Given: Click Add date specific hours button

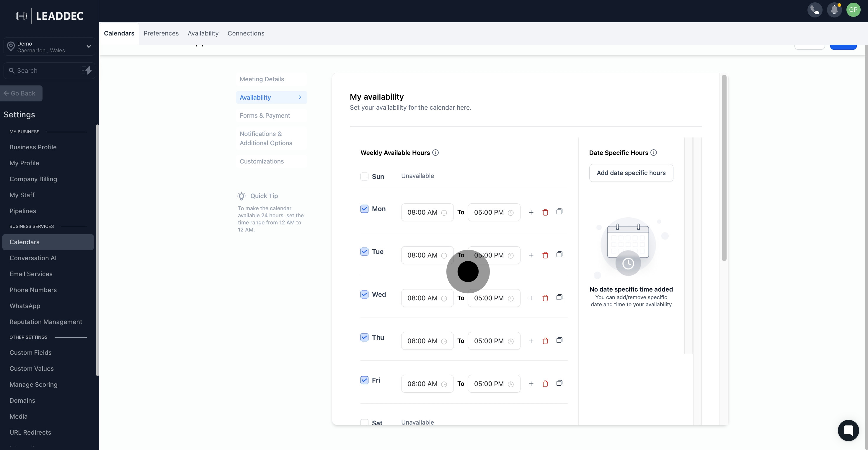Looking at the screenshot, I should tap(631, 173).
